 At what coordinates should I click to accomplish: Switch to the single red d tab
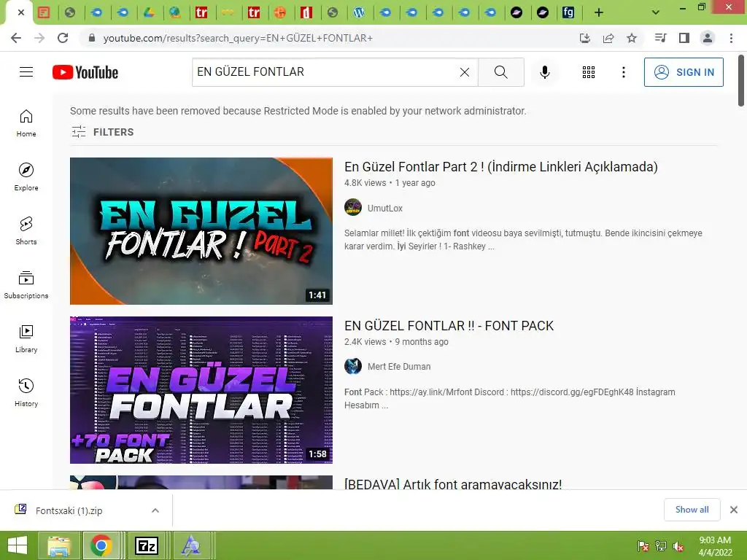point(306,12)
